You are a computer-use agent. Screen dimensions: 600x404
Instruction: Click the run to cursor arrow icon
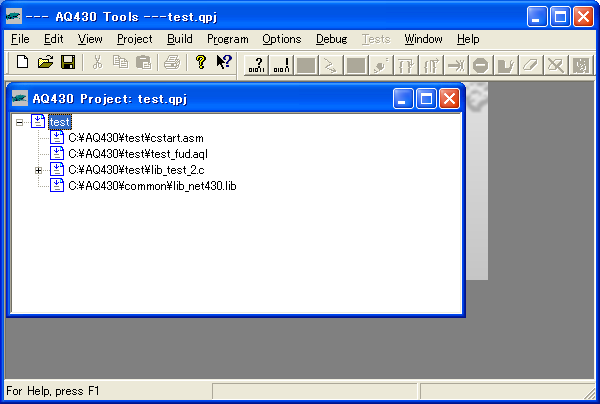click(x=456, y=65)
